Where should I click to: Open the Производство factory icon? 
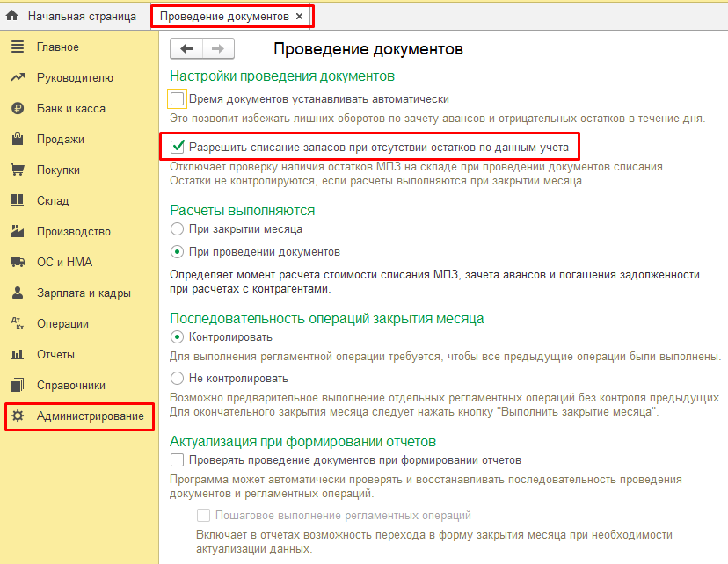[x=17, y=232]
